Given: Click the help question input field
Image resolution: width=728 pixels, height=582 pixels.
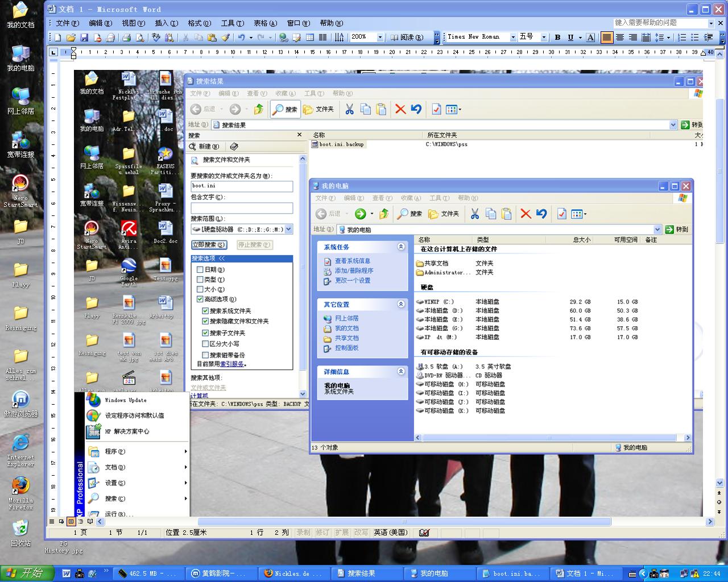Looking at the screenshot, I should [x=660, y=23].
